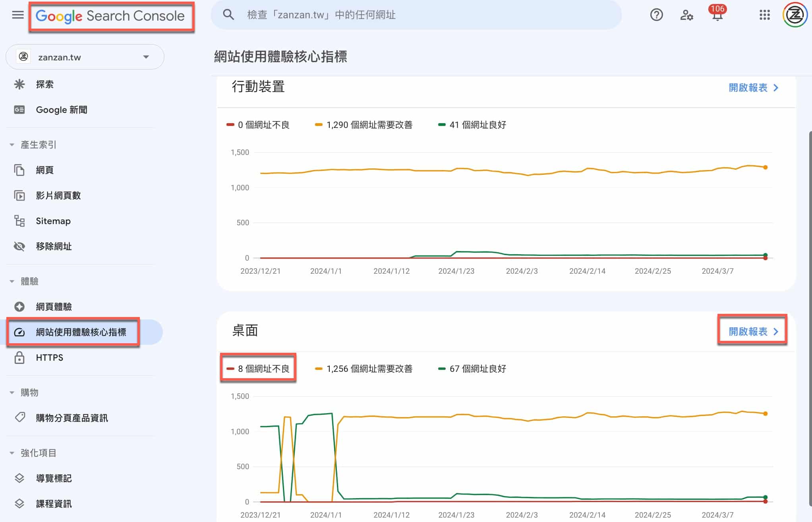The image size is (812, 522).
Task: Open 網頁 indexing report
Action: pyautogui.click(x=44, y=170)
